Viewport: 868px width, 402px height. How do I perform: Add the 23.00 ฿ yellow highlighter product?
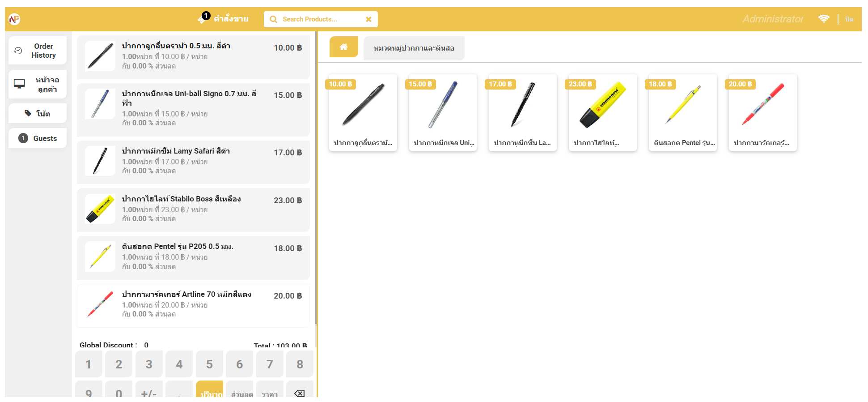tap(603, 112)
